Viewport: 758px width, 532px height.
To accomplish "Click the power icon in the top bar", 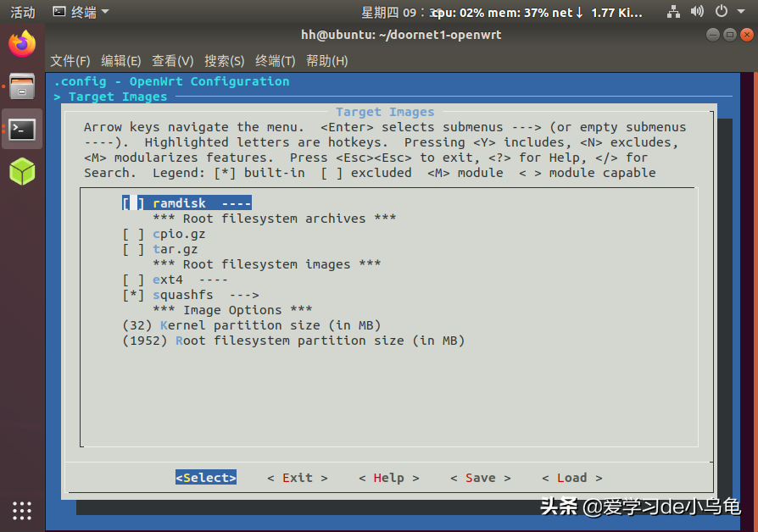I will pos(721,12).
